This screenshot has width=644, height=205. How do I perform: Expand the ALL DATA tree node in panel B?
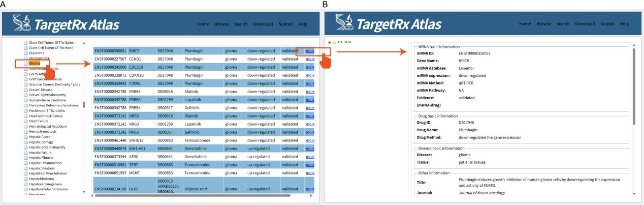click(x=330, y=42)
